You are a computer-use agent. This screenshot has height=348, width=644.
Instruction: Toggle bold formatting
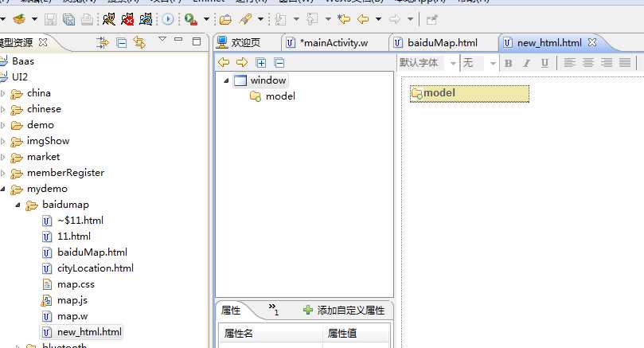click(x=508, y=63)
